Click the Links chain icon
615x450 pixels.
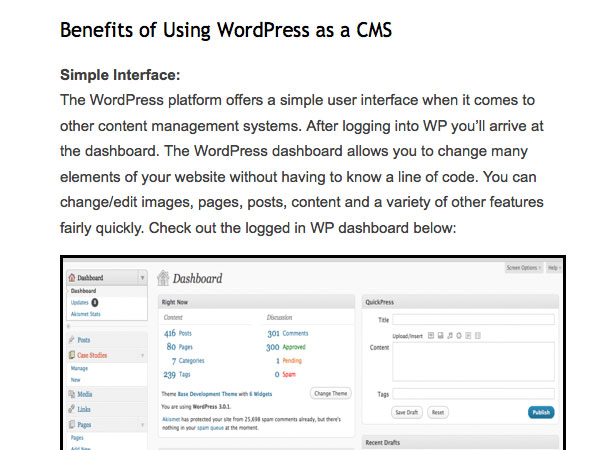tap(71, 409)
